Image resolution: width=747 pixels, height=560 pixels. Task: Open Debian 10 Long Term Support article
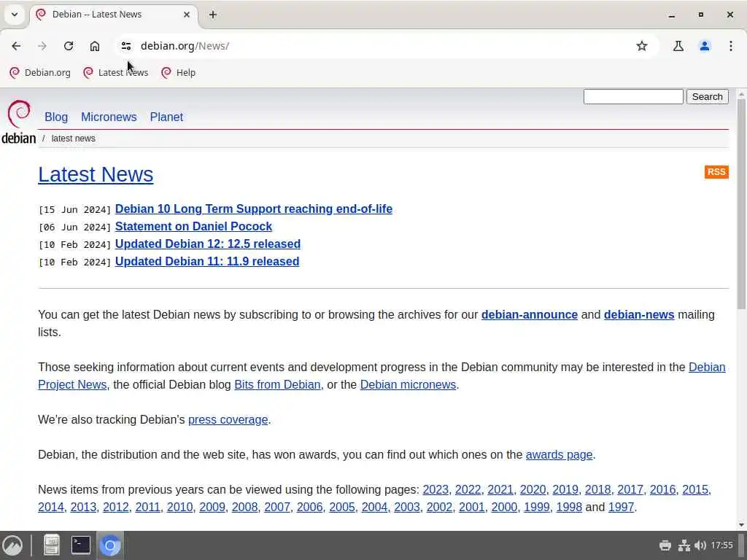tap(253, 209)
